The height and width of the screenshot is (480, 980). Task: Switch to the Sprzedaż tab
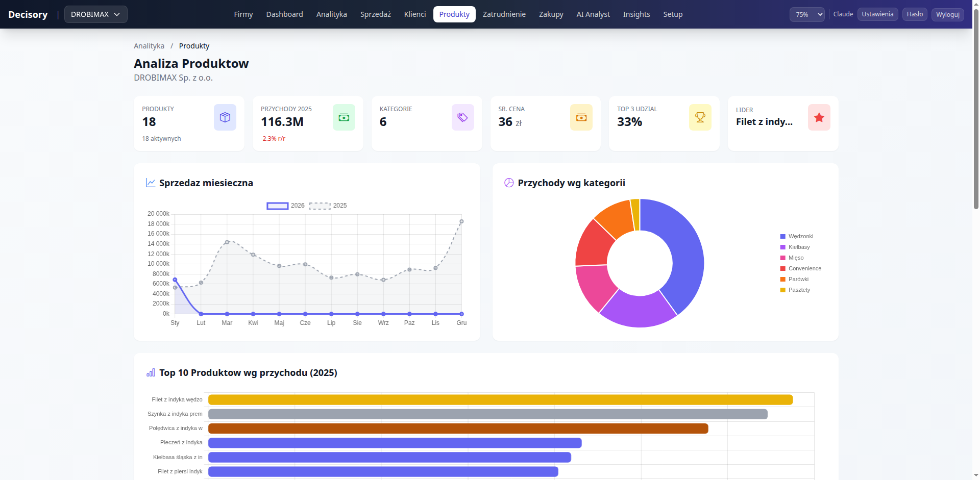click(x=375, y=14)
